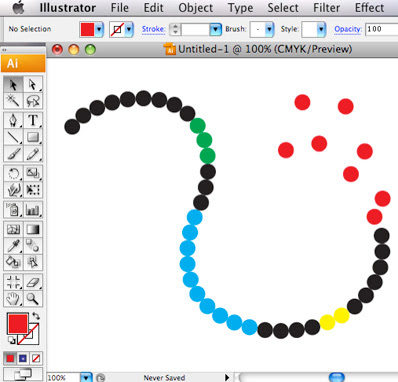Screen dimensions: 398x382
Task: Select the Live Paint Bucket tool
Action: coord(13,262)
